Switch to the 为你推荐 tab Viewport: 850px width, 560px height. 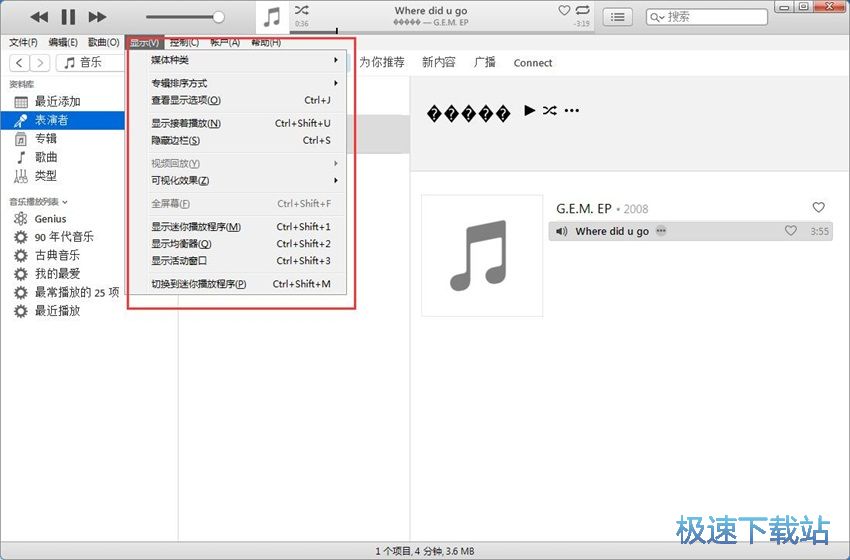[x=382, y=63]
